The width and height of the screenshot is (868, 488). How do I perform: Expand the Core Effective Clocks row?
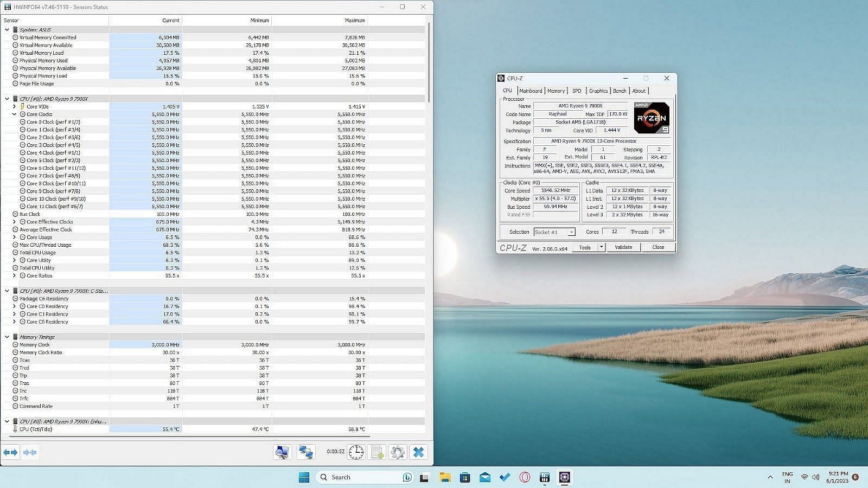[15, 222]
